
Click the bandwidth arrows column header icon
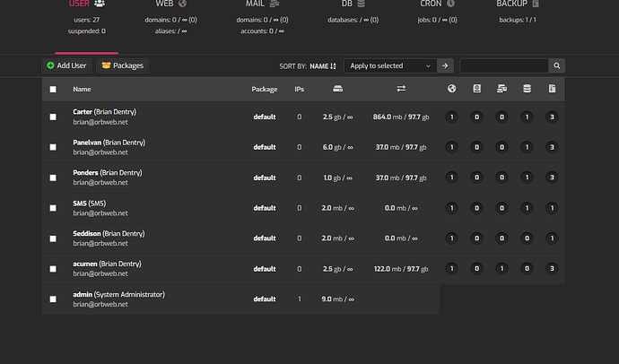coord(401,89)
